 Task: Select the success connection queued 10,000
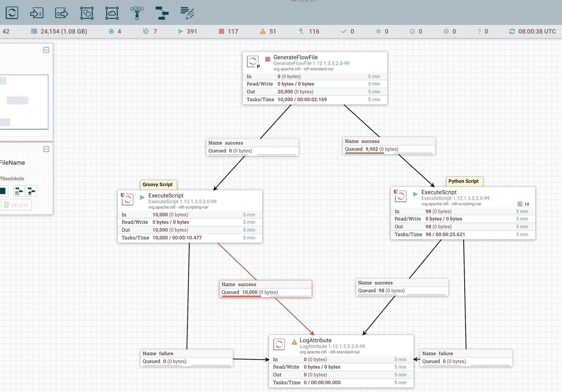265,289
